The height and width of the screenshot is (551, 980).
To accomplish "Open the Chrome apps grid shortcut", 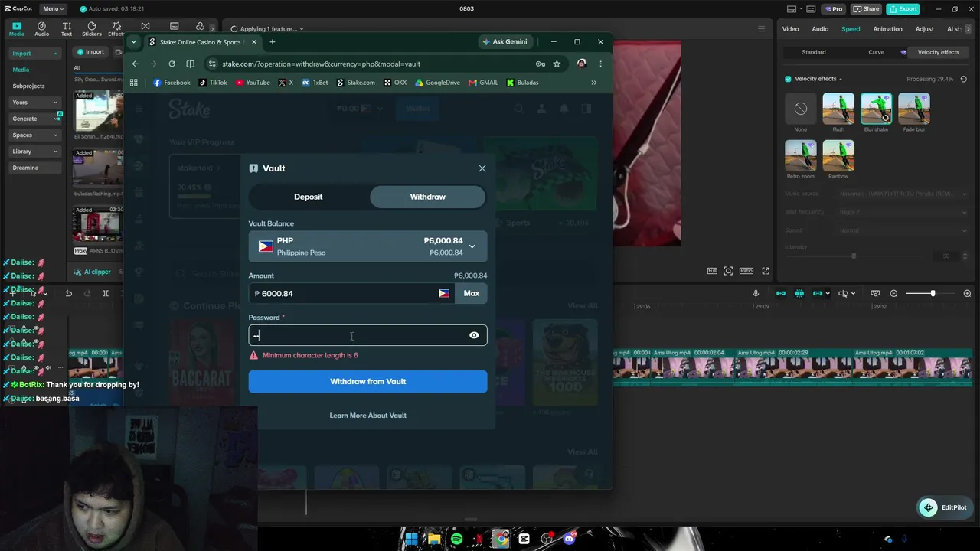I will pos(134,83).
